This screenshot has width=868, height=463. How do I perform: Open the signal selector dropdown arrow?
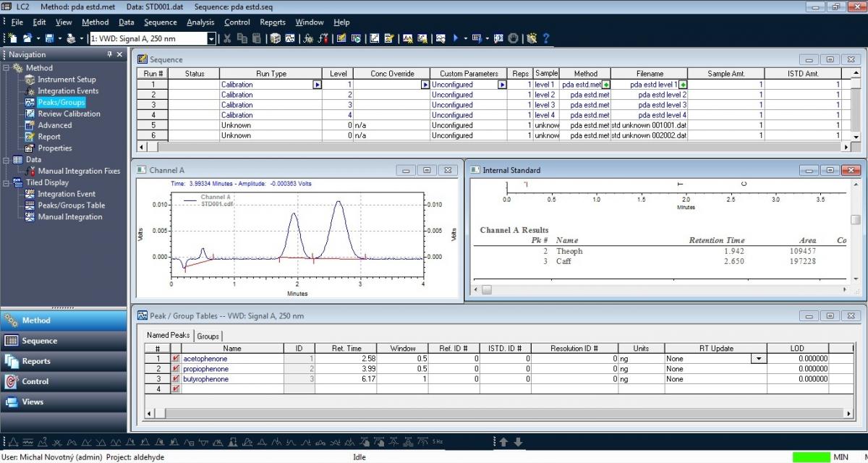point(211,38)
